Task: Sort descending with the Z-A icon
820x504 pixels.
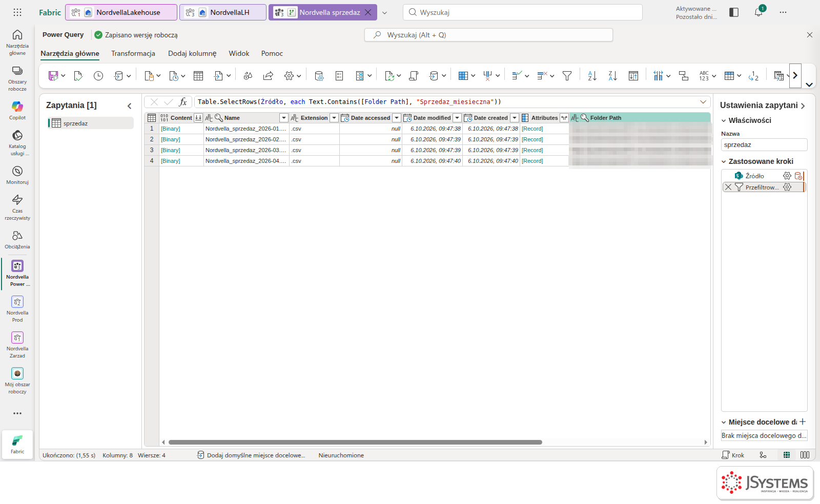Action: point(612,76)
